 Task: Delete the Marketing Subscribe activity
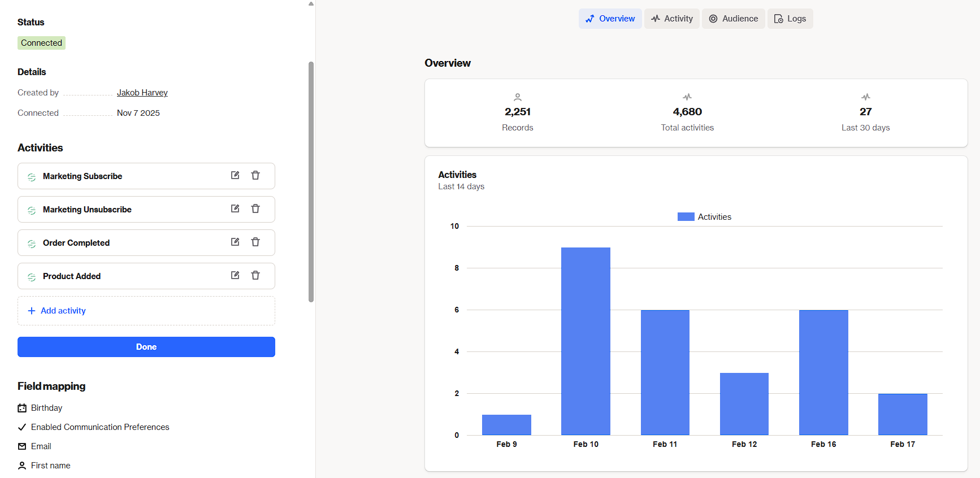coord(255,176)
